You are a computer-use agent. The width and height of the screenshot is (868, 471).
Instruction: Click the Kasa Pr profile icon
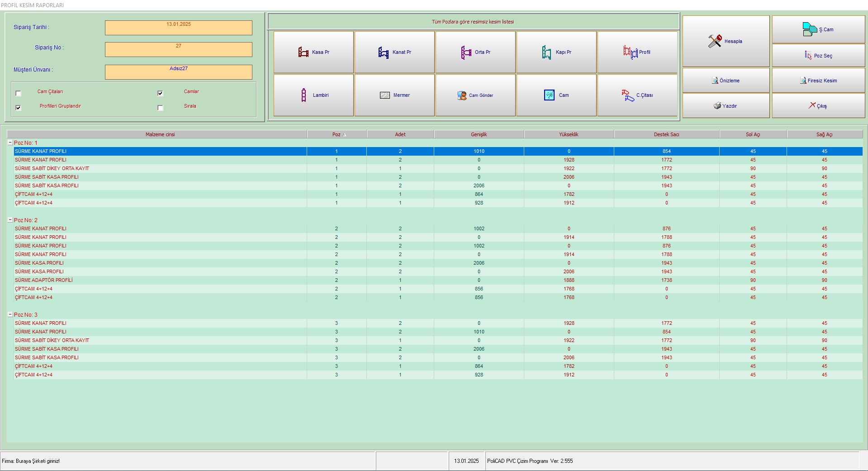pos(304,52)
